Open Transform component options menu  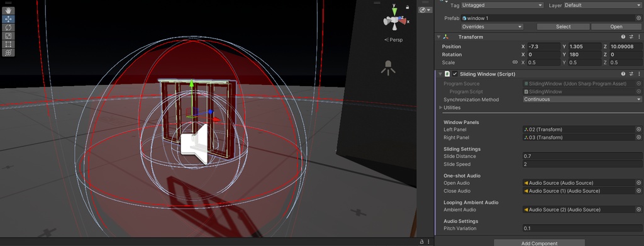[639, 37]
